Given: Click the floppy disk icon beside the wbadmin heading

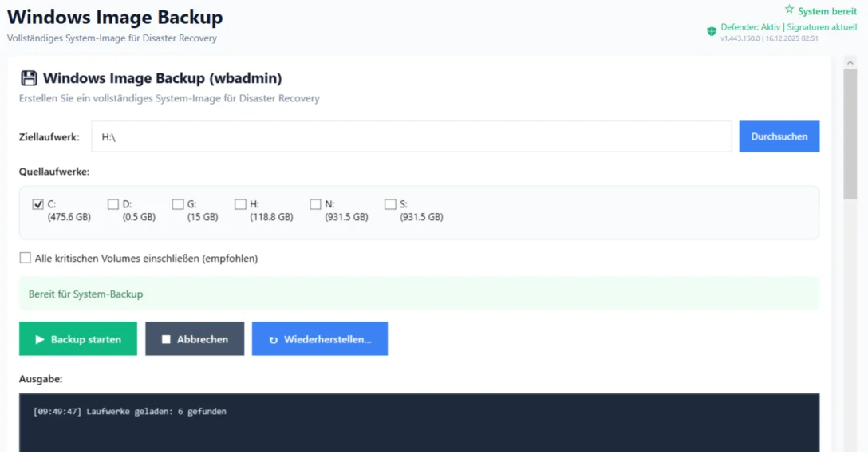Looking at the screenshot, I should point(29,78).
